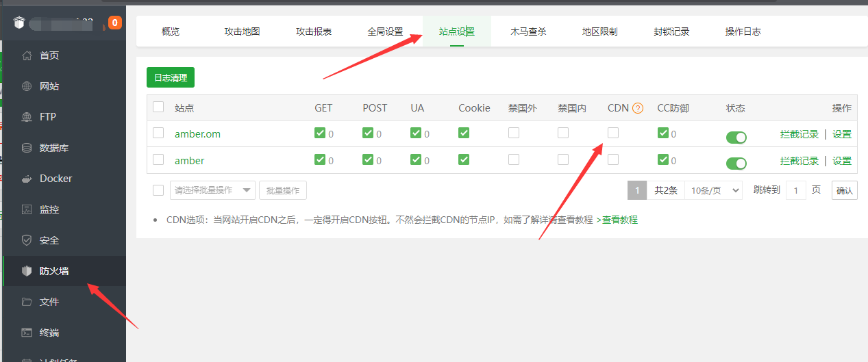Switch to the 地区限制 tab
The image size is (868, 362).
click(x=599, y=31)
